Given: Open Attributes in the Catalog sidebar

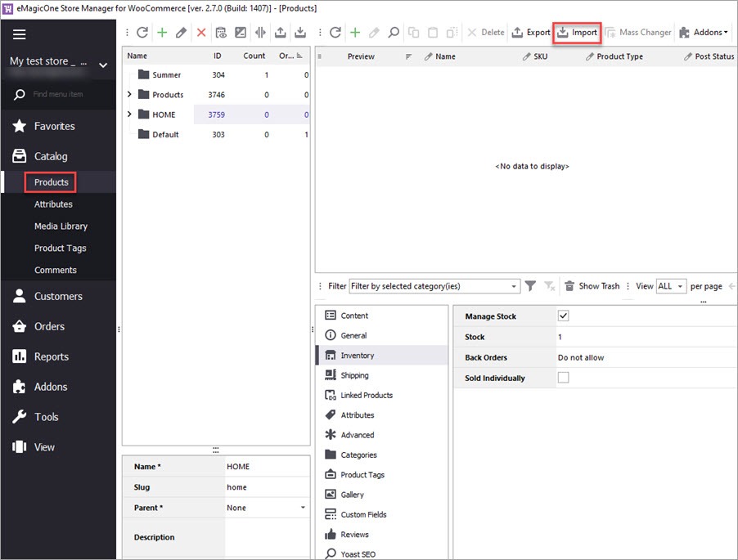Looking at the screenshot, I should (53, 204).
